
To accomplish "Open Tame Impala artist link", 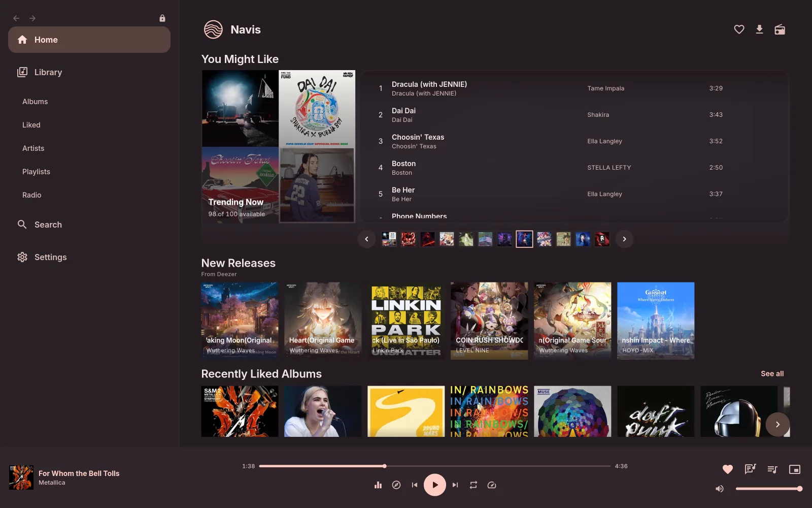I will (605, 88).
